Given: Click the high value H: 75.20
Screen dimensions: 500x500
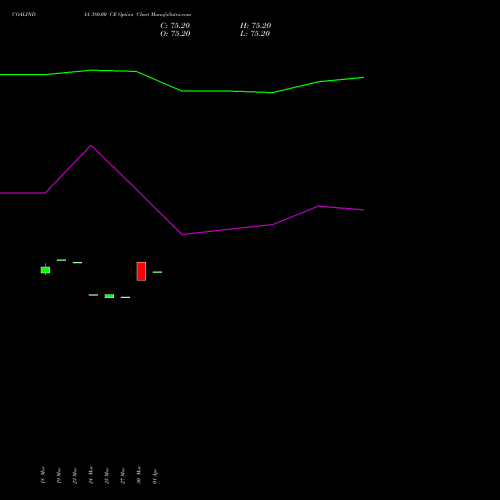Looking at the screenshot, I should [x=255, y=26].
